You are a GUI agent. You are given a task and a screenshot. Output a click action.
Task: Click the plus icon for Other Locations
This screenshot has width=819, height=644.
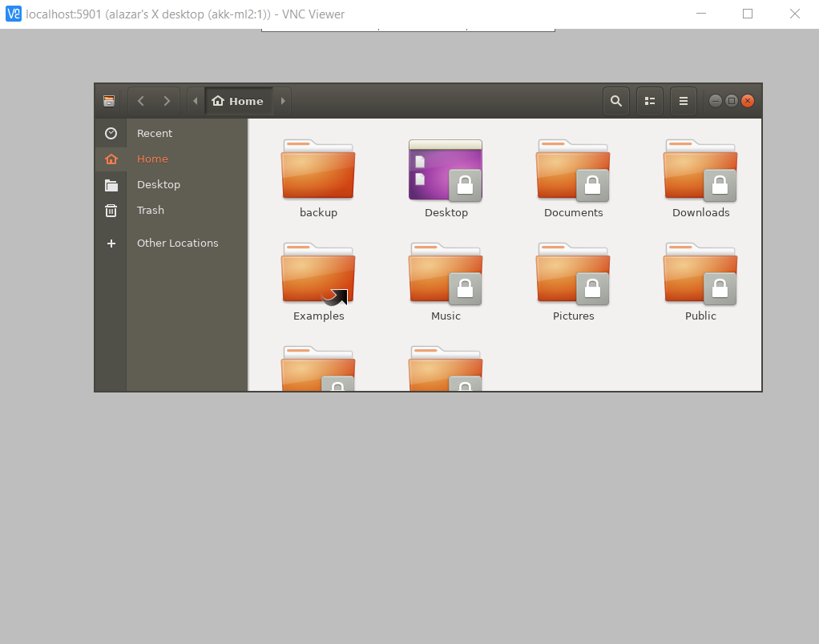tap(111, 244)
